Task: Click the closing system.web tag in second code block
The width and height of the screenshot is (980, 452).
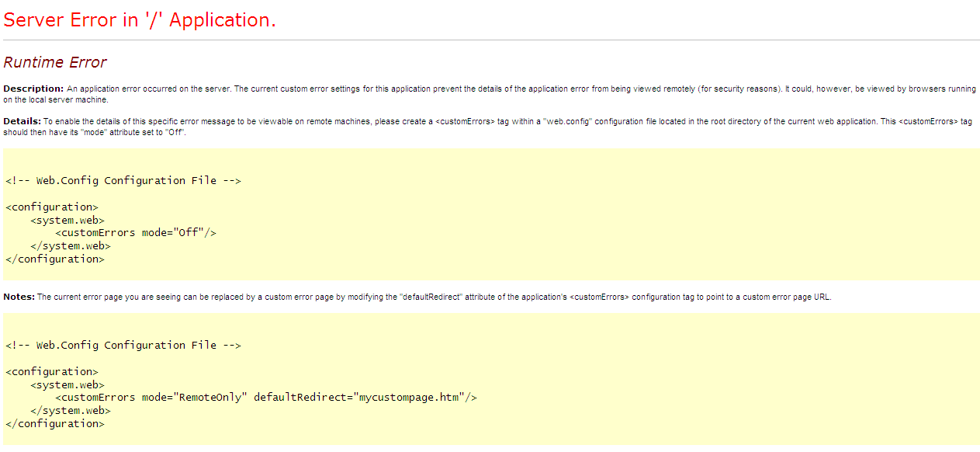Action: 71,410
